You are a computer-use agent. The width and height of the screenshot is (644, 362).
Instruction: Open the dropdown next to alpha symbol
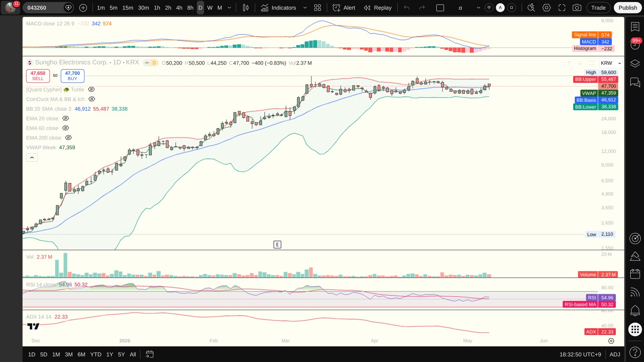pyautogui.click(x=478, y=8)
